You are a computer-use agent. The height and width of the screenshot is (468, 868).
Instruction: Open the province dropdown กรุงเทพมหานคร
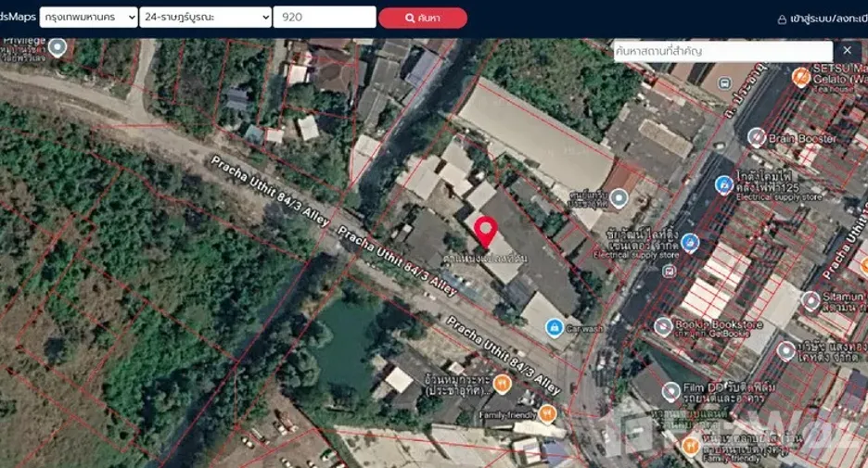pyautogui.click(x=89, y=18)
